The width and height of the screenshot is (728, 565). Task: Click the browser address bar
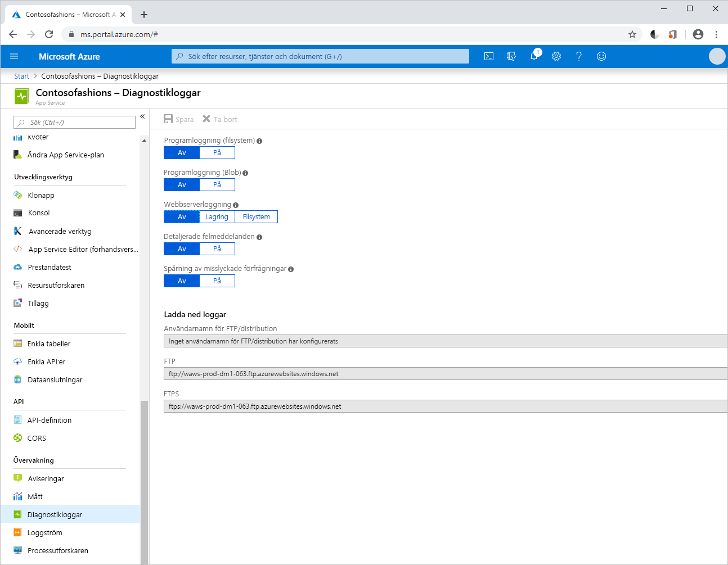[x=352, y=34]
